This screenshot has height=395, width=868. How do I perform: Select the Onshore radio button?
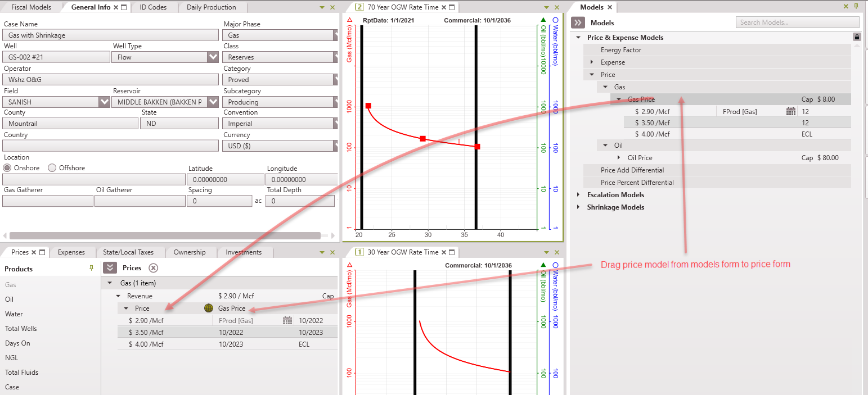(x=8, y=168)
